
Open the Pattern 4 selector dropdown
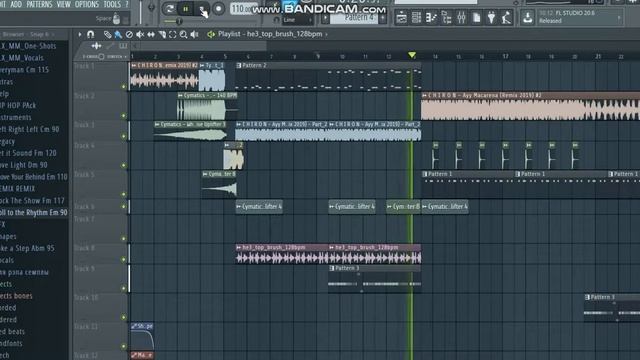tap(354, 18)
